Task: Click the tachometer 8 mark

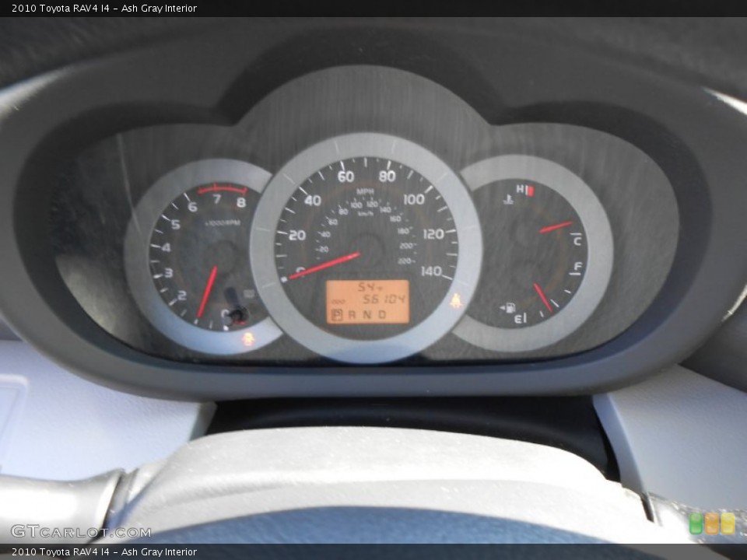Action: (241, 202)
